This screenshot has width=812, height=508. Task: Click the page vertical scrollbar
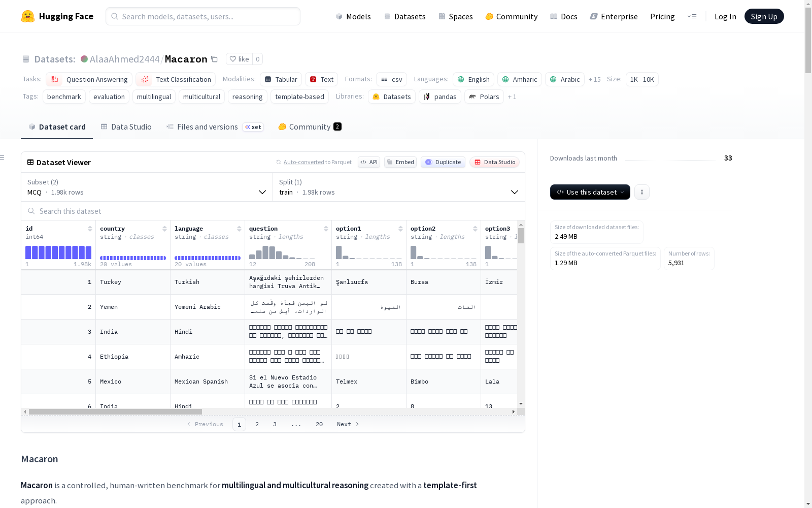[808, 41]
